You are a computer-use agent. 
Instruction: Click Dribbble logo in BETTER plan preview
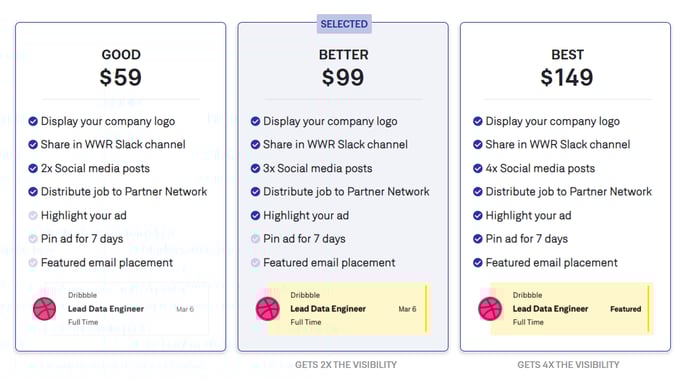(267, 309)
